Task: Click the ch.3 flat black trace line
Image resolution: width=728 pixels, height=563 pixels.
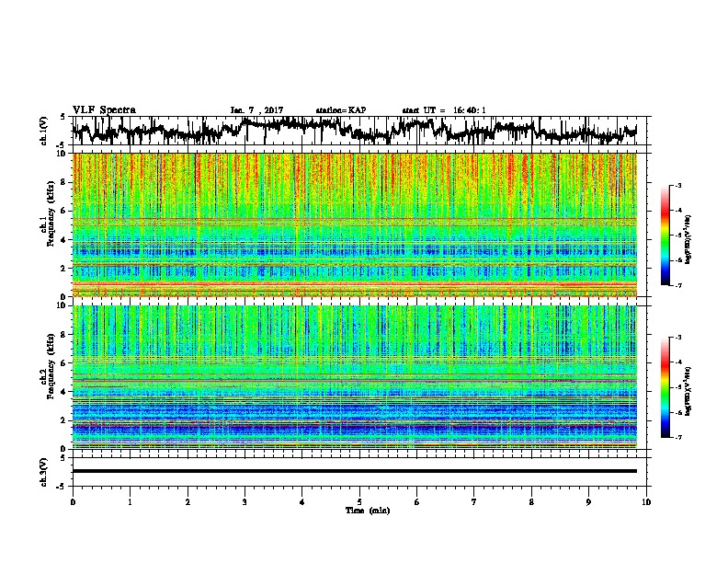Action: (355, 471)
